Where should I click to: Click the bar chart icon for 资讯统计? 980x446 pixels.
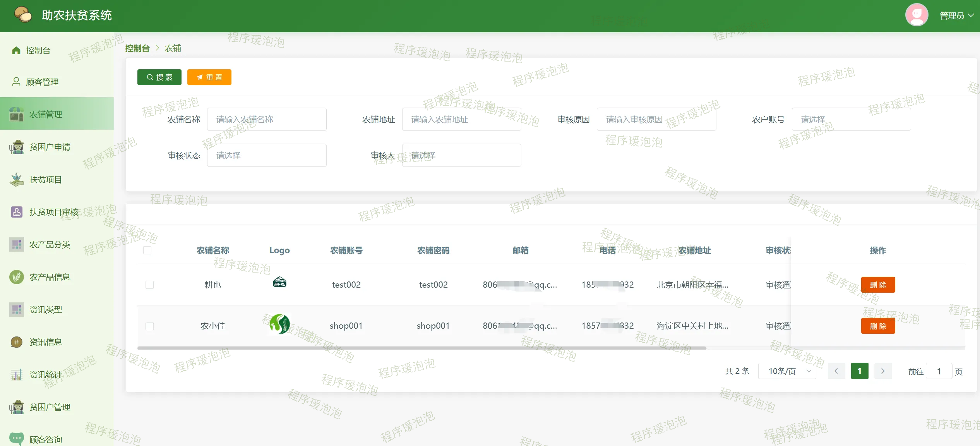[16, 375]
